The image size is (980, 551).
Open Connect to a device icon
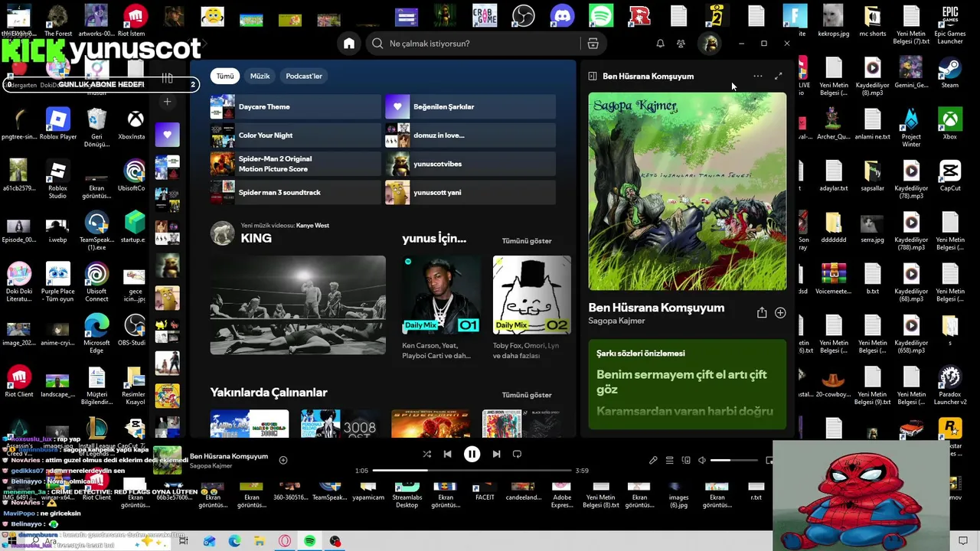tap(686, 460)
